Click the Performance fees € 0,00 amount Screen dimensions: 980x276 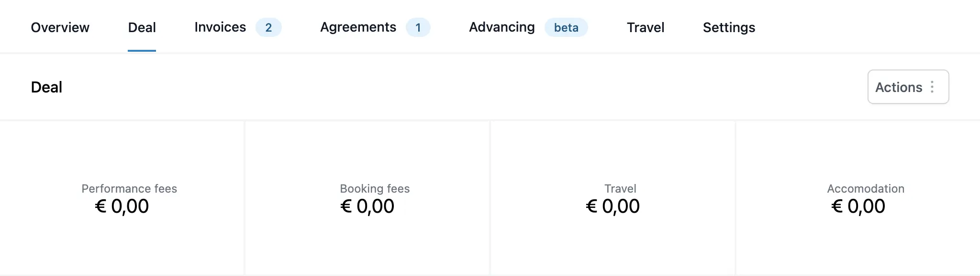tap(122, 207)
